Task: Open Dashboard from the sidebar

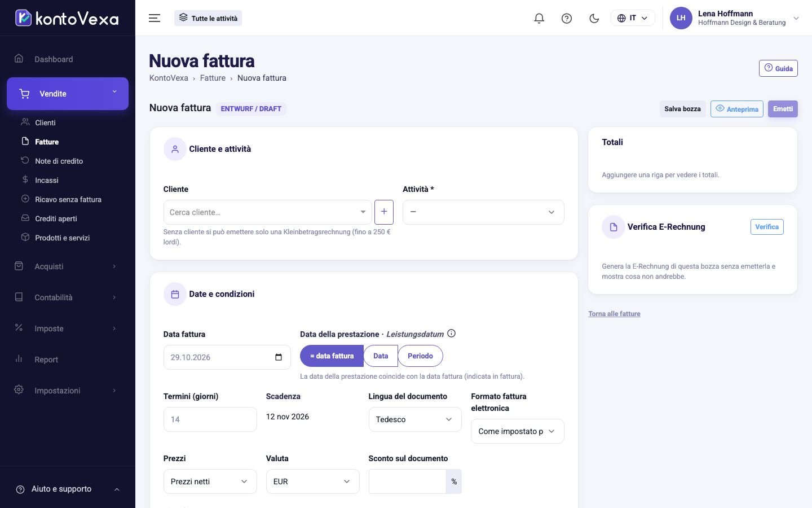Action: pos(68,59)
